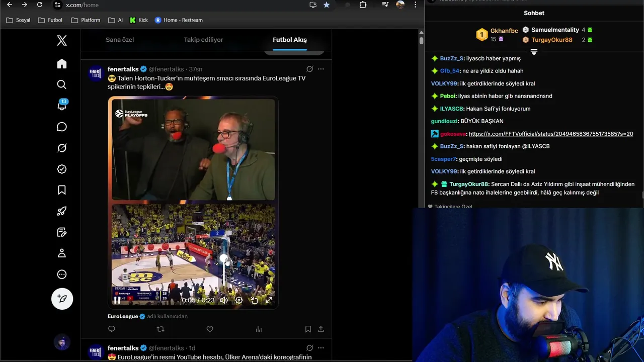Screen dimensions: 644x362
Task: Open the browser three-dot menu
Action: tap(415, 5)
